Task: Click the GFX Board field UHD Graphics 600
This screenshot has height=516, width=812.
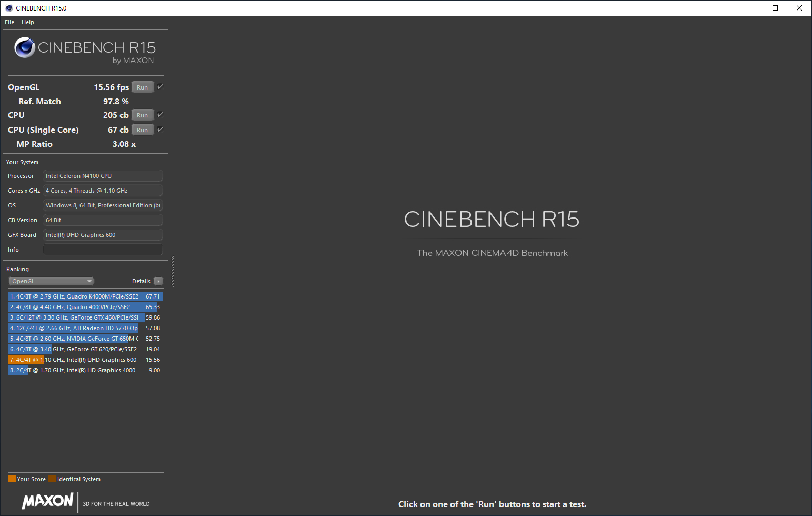Action: [x=103, y=235]
